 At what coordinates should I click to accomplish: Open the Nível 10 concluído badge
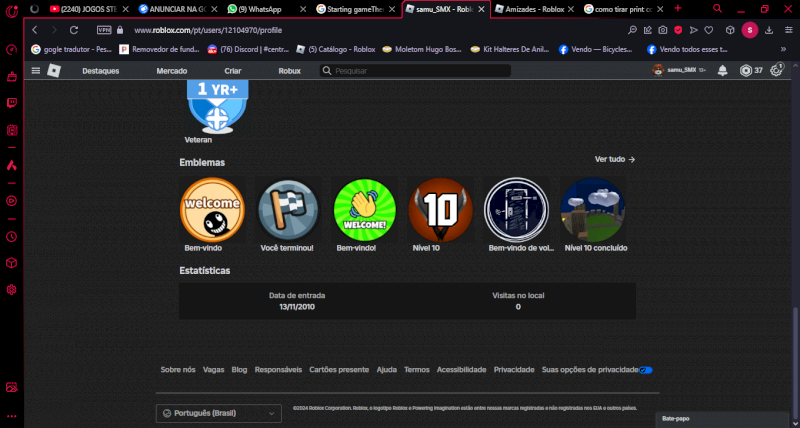pos(592,210)
